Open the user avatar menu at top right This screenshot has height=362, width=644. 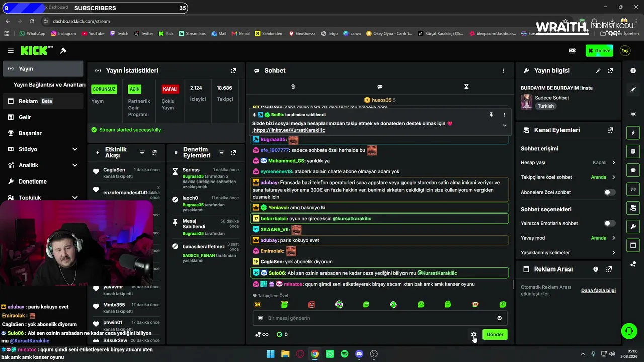point(625,51)
